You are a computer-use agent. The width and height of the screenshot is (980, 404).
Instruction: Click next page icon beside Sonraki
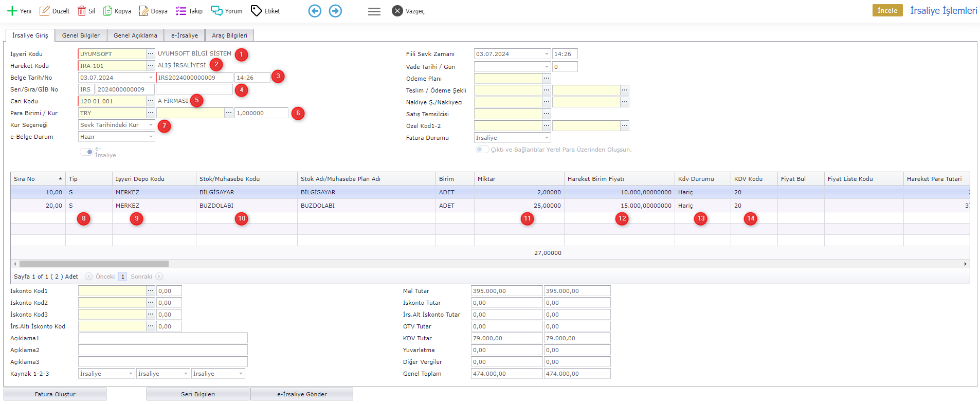coord(159,277)
